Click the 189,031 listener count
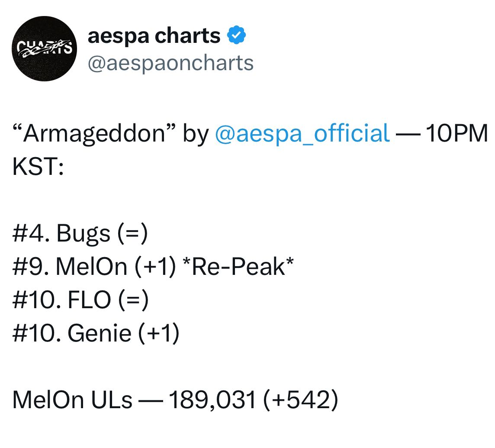 click(212, 400)
